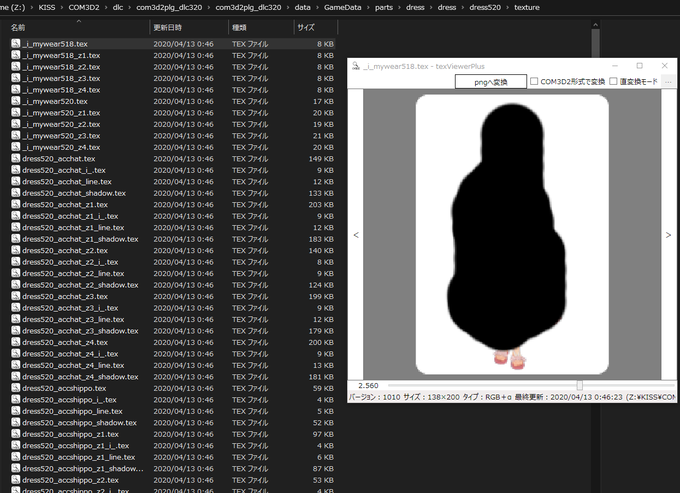Click the file icon of dress520_accshippo_z2.tex
Viewport: 680px width, 493px height.
(16, 480)
